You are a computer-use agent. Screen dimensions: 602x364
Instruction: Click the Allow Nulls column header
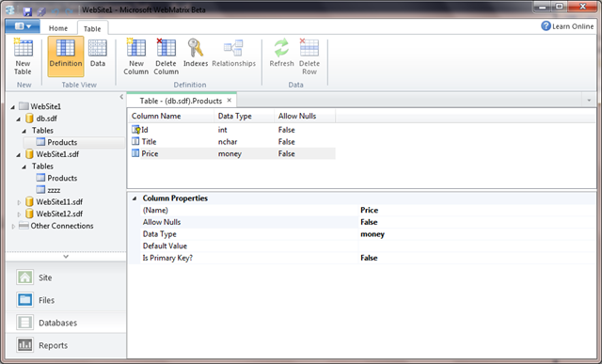(305, 116)
